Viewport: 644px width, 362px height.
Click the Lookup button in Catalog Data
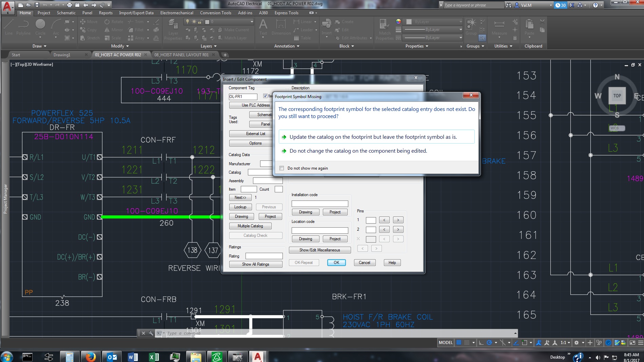[x=240, y=207]
